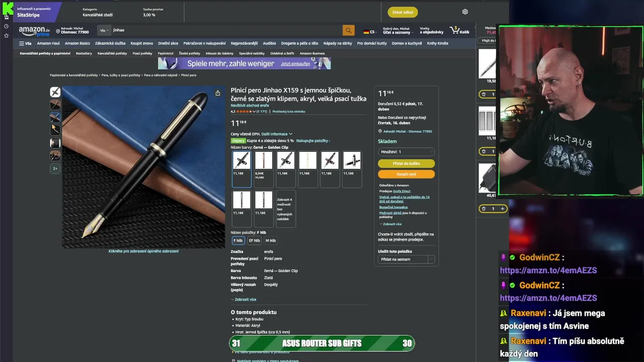Open Erofa Direct seller link
Image resolution: width=644 pixels, height=362 pixels.
click(x=402, y=191)
